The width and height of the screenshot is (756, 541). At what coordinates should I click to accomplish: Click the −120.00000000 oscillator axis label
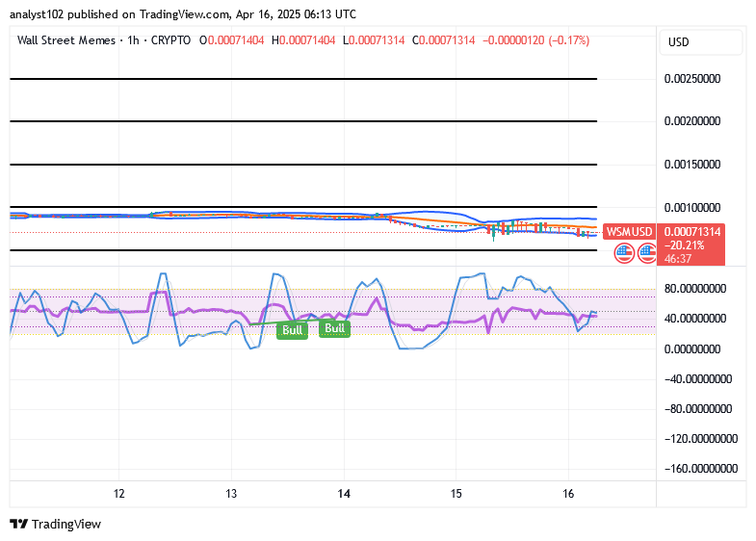pos(701,439)
